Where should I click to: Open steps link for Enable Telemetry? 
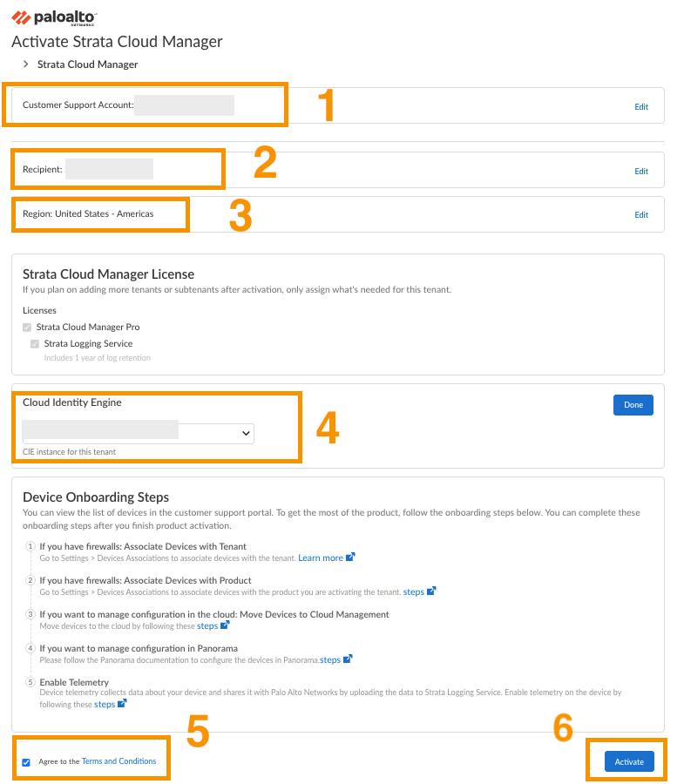coord(105,704)
